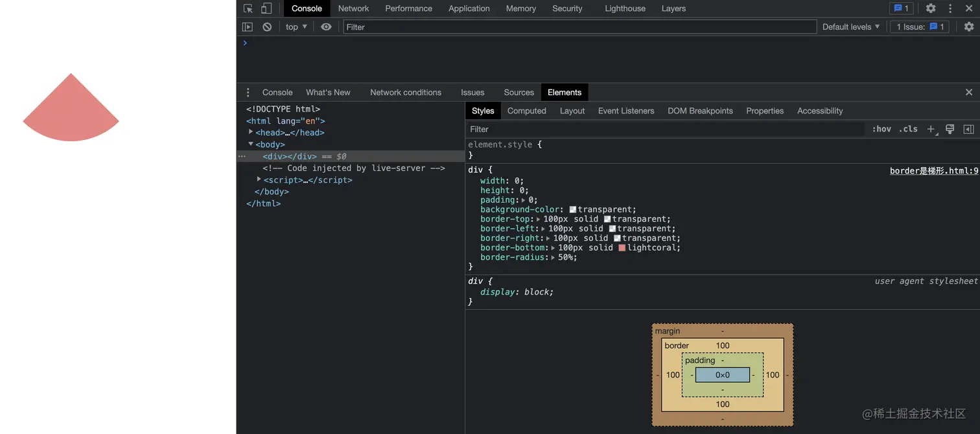Show the console sidebar icon
Image resolution: width=980 pixels, height=434 pixels.
(x=248, y=27)
